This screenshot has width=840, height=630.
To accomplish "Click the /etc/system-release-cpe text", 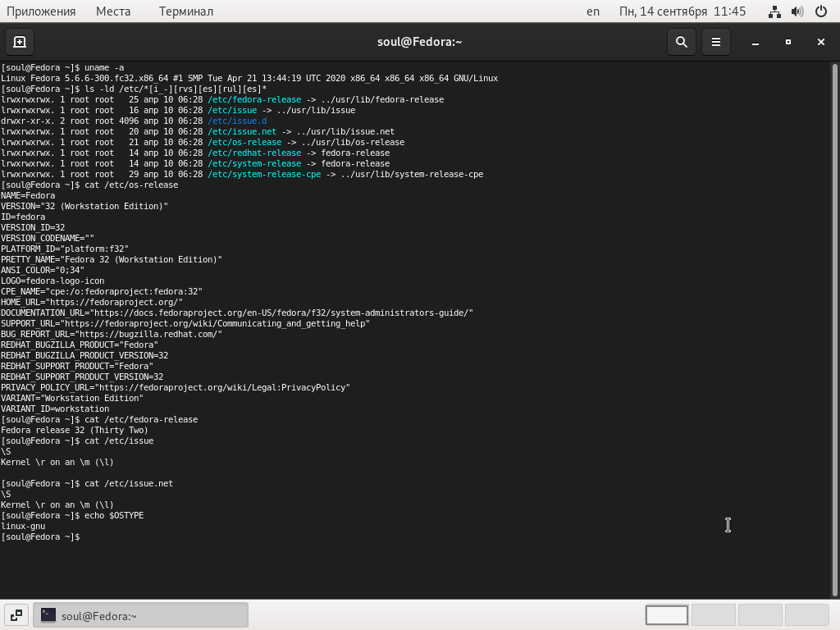I will coord(265,175).
